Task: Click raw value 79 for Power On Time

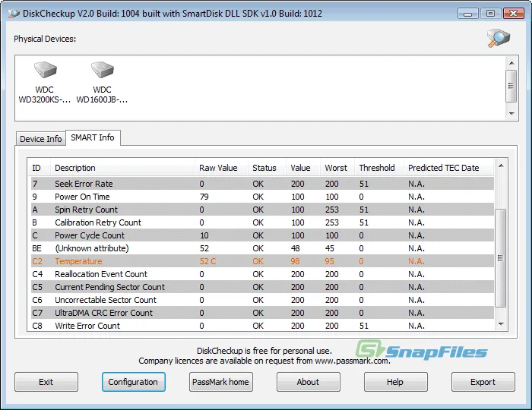Action: [204, 197]
